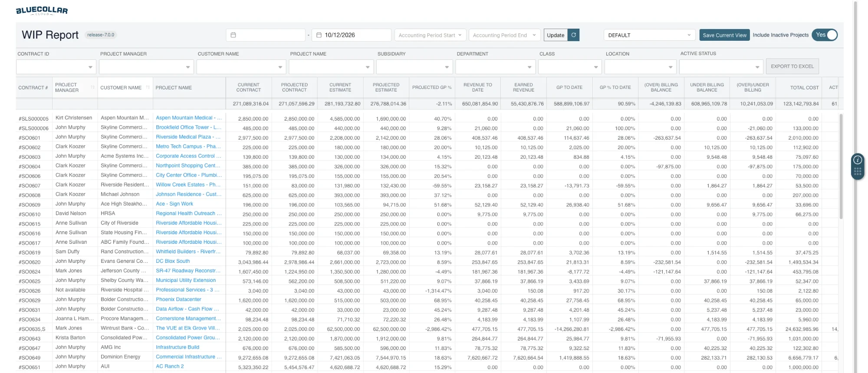Open the Accounting Period Start dropdown

430,35
